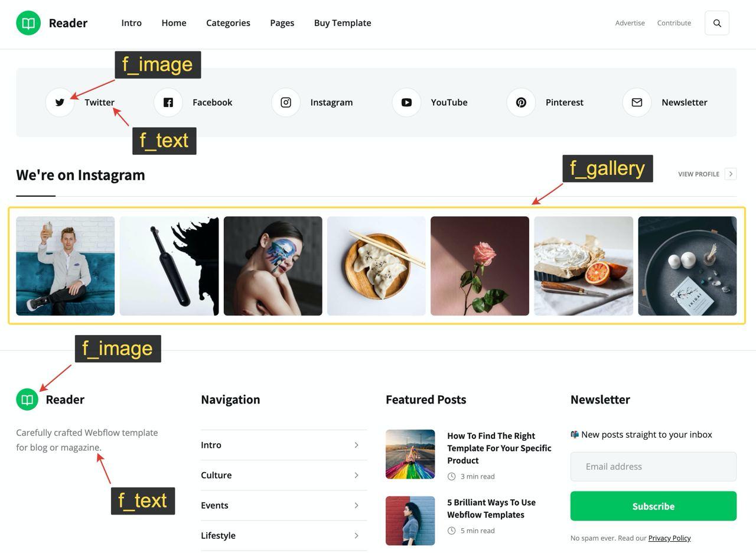Open the Pinterest icon link
The height and width of the screenshot is (553, 756).
click(x=521, y=102)
